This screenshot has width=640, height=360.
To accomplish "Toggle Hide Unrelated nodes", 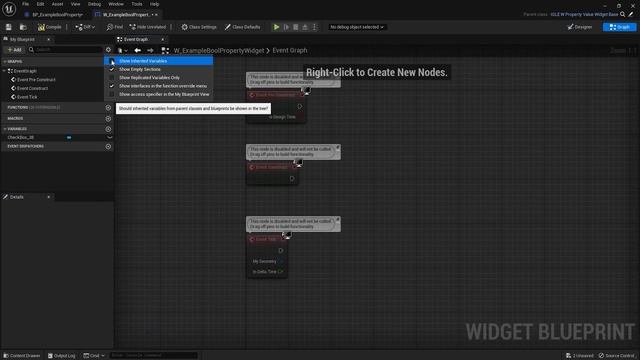I will [x=148, y=27].
